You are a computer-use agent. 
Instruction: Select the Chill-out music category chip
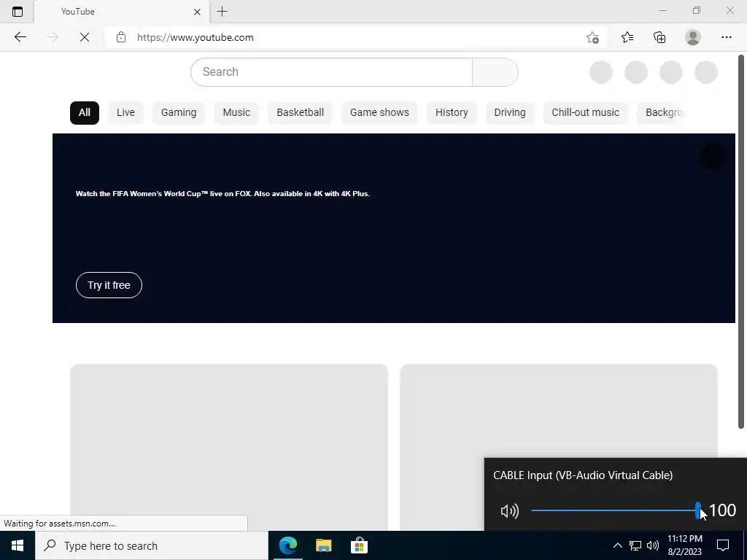coord(586,113)
